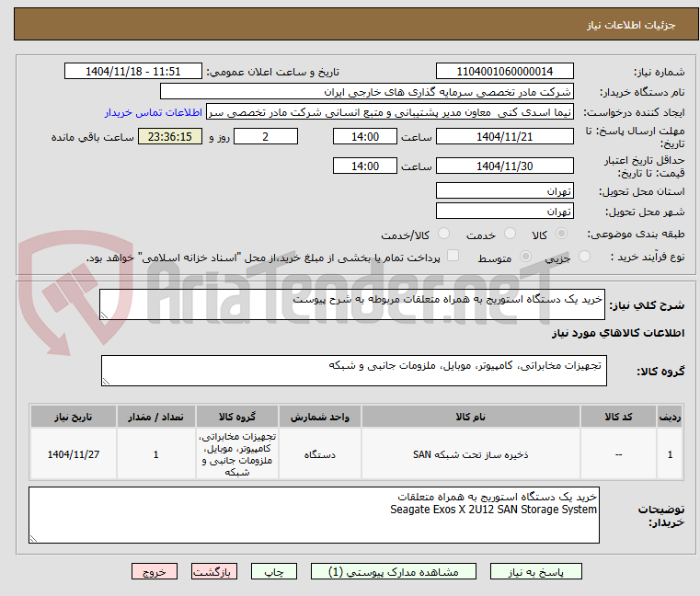Click the چاپ print button
The image size is (700, 596).
[274, 571]
